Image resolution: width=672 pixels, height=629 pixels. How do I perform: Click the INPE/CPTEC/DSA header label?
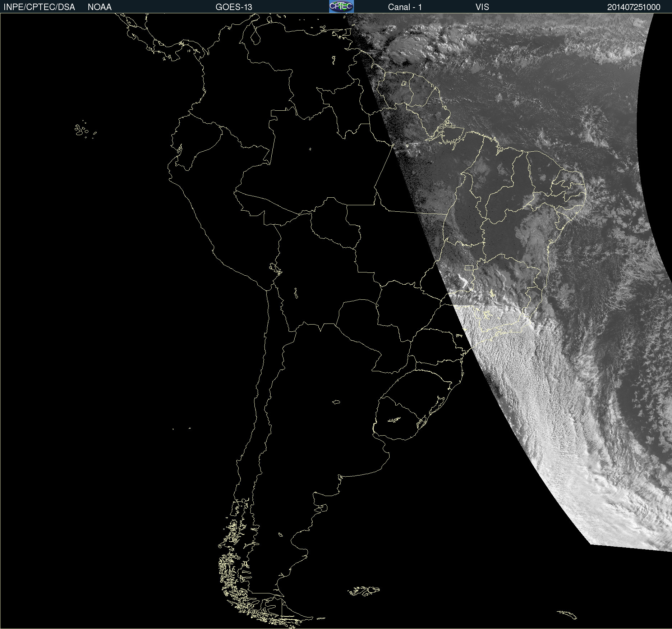[x=39, y=7]
